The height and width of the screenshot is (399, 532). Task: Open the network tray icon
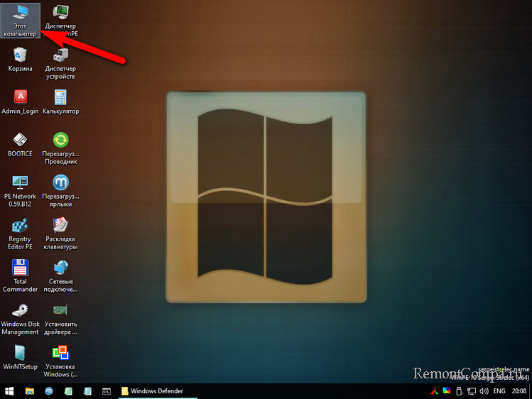[471, 391]
